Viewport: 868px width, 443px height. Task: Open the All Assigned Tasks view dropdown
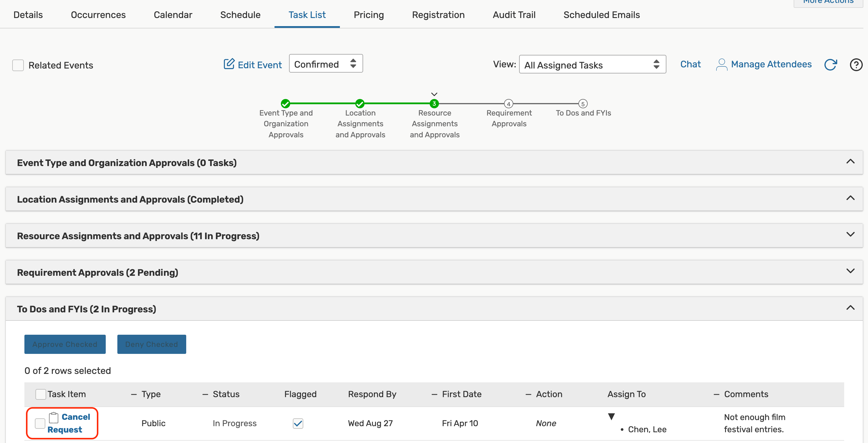(592, 65)
